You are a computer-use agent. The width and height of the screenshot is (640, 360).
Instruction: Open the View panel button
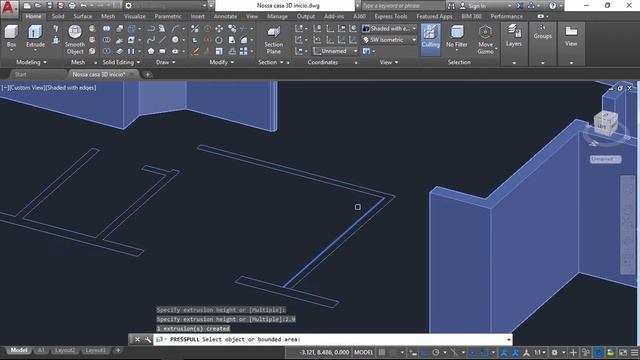pos(571,36)
